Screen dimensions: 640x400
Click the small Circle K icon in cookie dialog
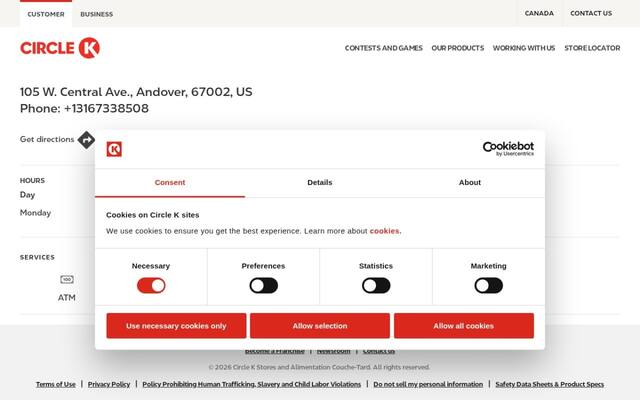point(114,149)
